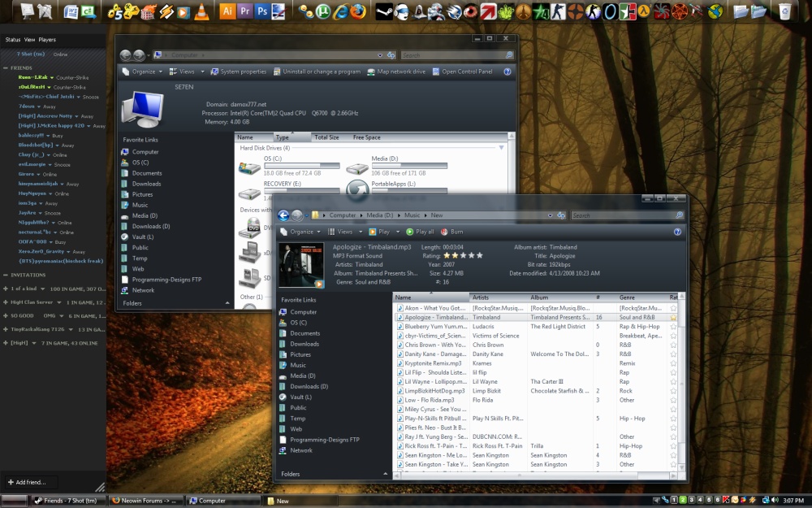Viewport: 812px width, 508px height.
Task: Open the Views dropdown in the music window
Action: click(x=344, y=232)
